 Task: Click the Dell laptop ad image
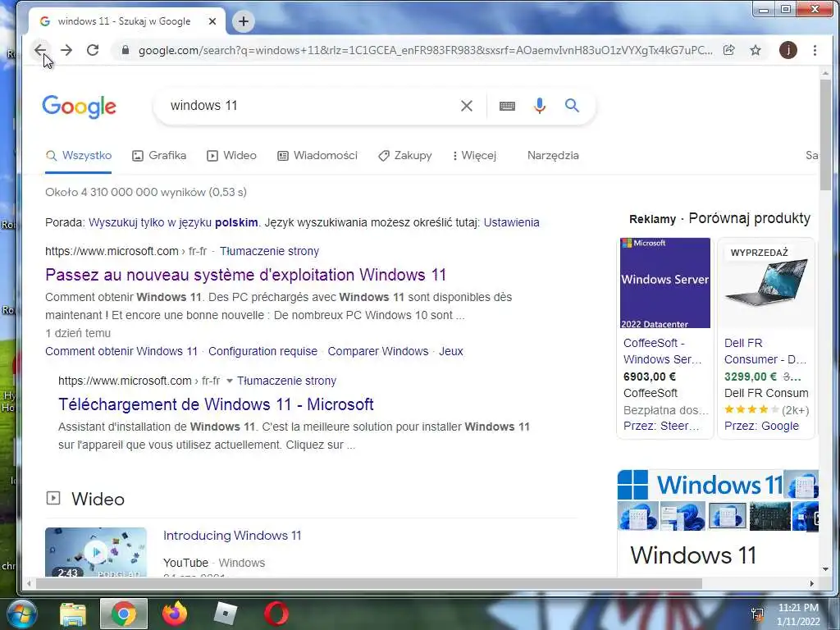[x=765, y=283]
